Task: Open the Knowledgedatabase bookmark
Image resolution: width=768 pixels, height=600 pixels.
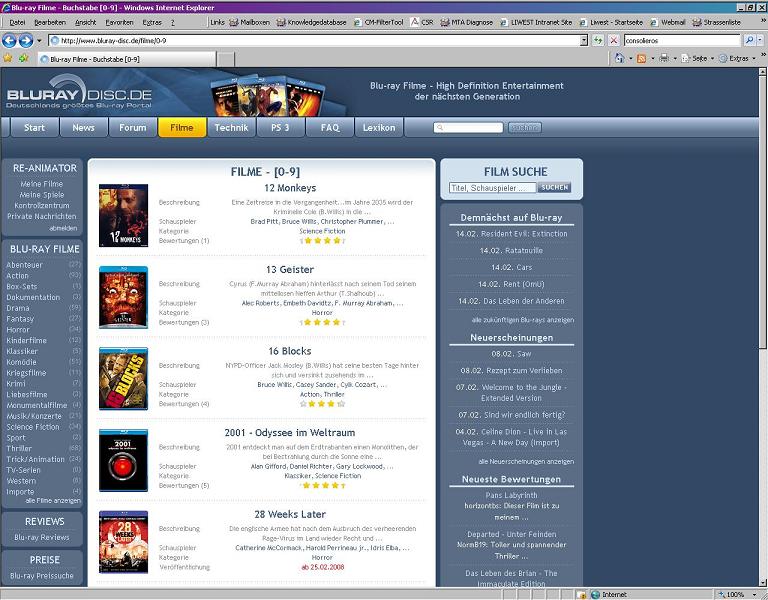Action: pos(312,23)
